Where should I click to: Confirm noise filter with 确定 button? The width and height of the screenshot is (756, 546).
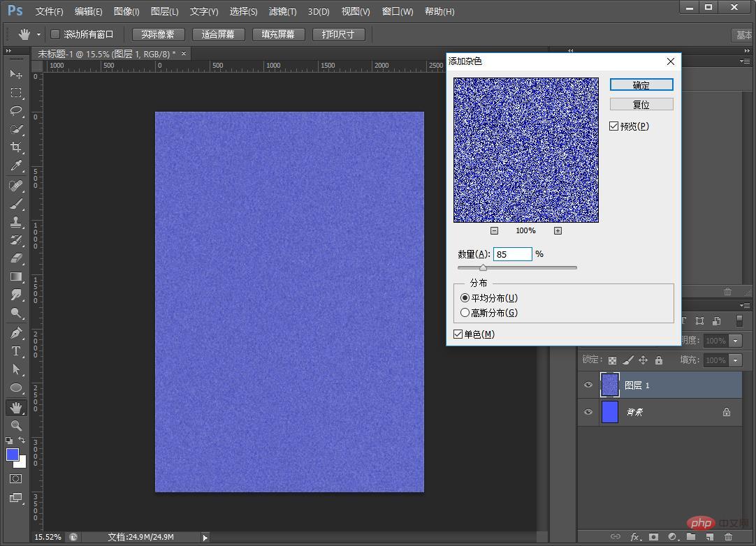(641, 85)
